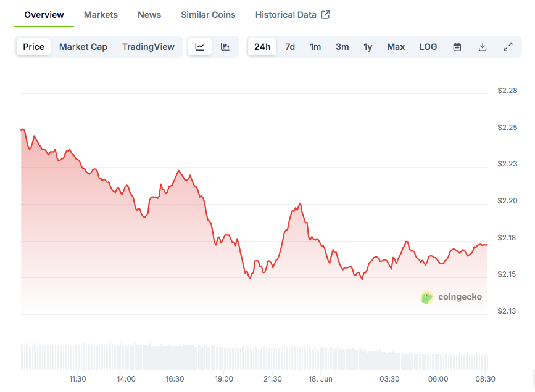Set time range to 7d
Viewport: 535px width, 392px height.
(x=290, y=47)
